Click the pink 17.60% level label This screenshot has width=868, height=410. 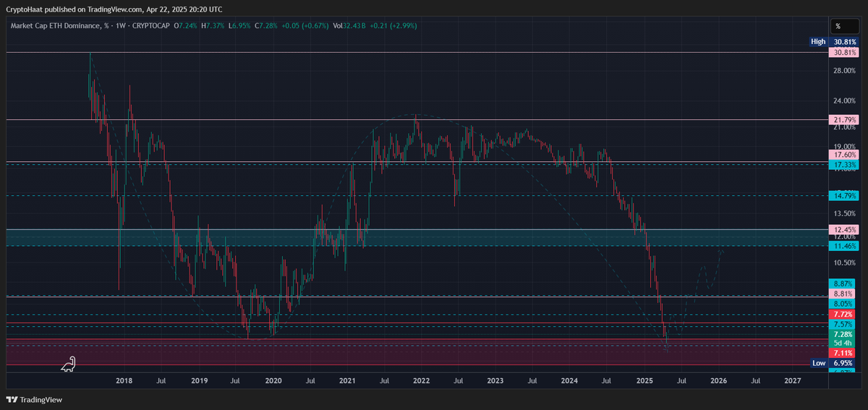pos(845,155)
